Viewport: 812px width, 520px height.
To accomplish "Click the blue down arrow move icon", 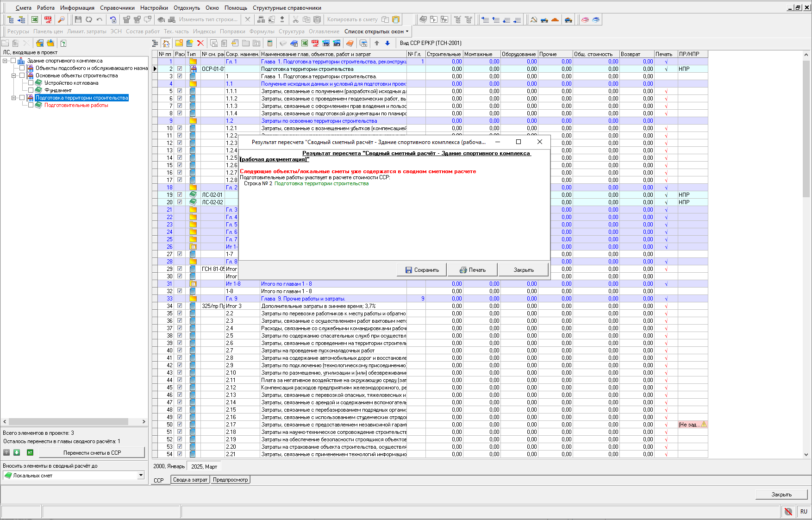I will coord(387,43).
